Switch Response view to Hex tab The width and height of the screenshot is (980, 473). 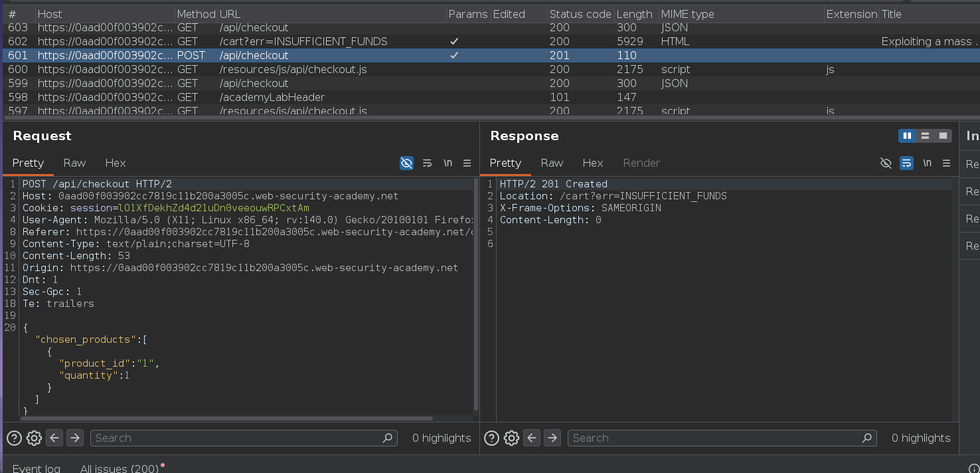pyautogui.click(x=593, y=163)
